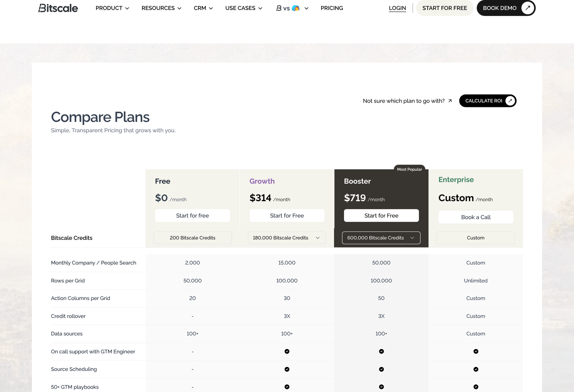Click the Calculate ROI button
This screenshot has width=574, height=392.
[488, 101]
